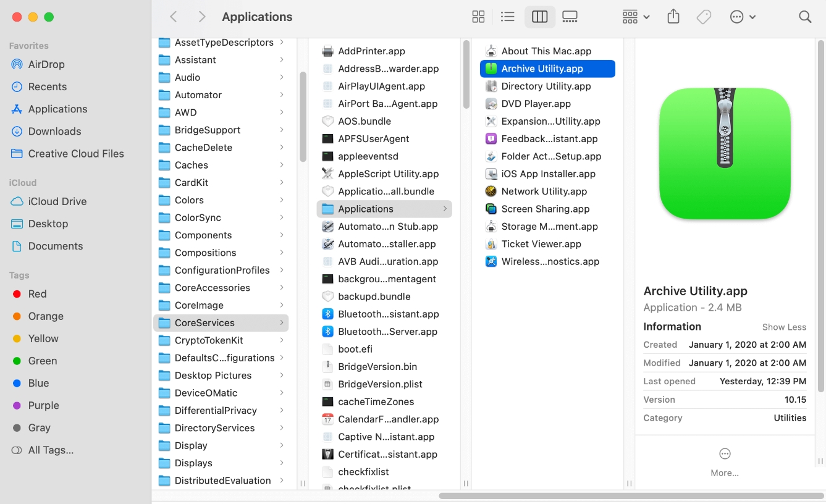Open the Share menu icon

pos(673,17)
